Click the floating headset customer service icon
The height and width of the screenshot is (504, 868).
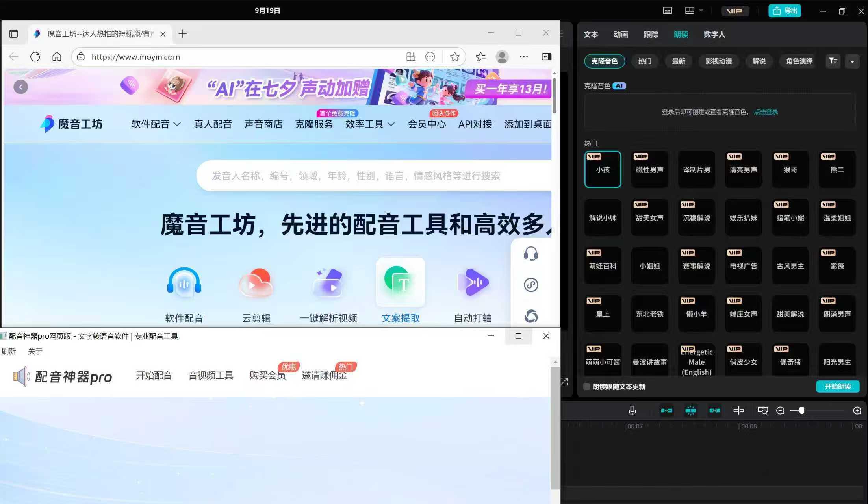pos(531,254)
